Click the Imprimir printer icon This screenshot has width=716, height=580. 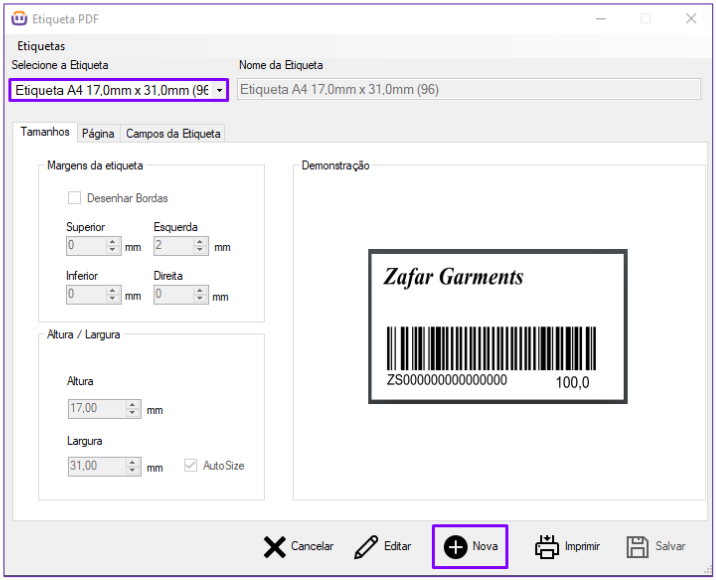pos(547,547)
